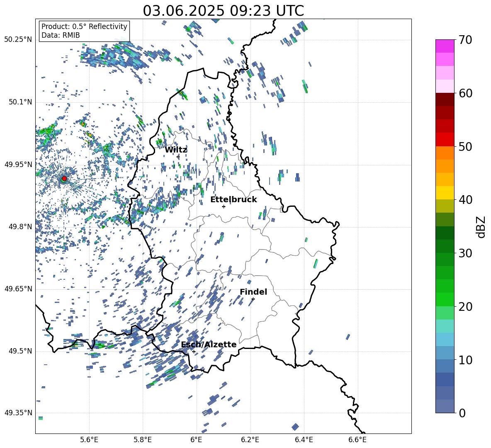Select the Ettelbruck city label
The image size is (491, 448).
pyautogui.click(x=233, y=200)
